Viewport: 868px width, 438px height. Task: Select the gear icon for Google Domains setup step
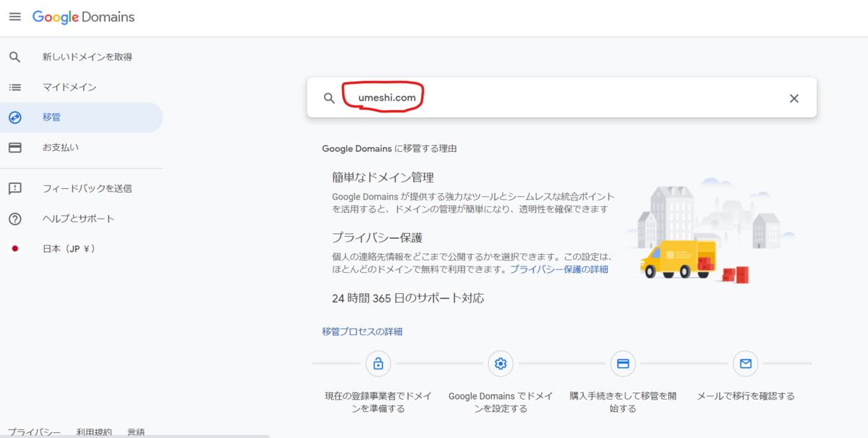pyautogui.click(x=501, y=363)
